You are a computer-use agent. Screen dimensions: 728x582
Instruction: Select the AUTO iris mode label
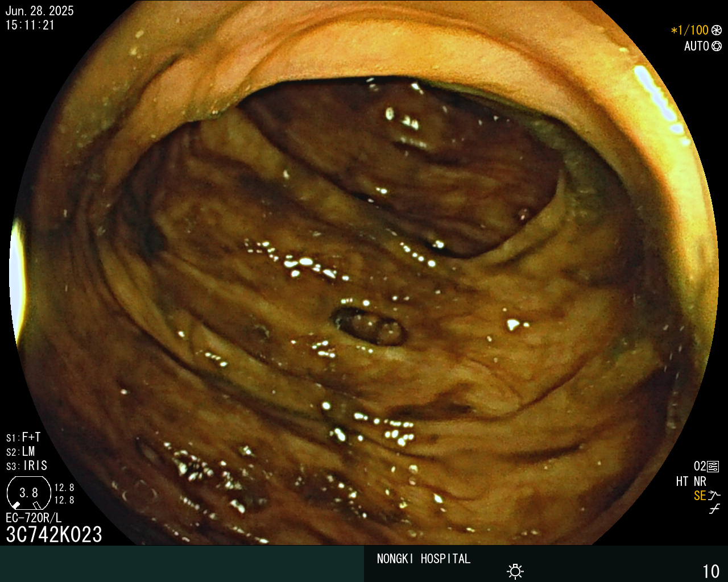click(x=696, y=46)
